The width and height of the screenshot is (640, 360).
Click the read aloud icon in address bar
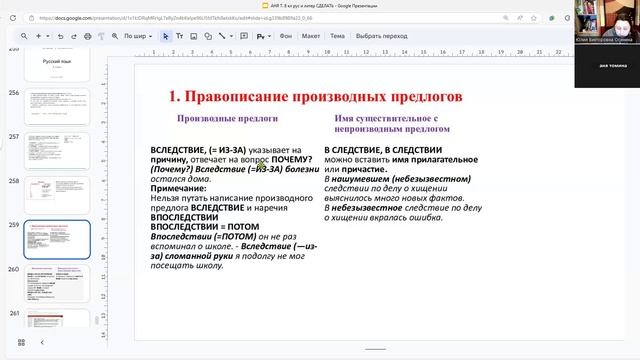pos(520,18)
